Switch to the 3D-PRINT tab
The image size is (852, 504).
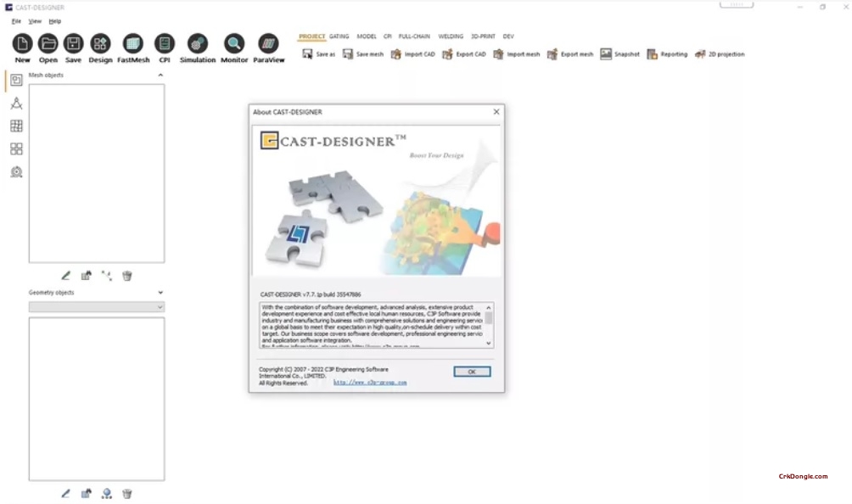coord(483,36)
